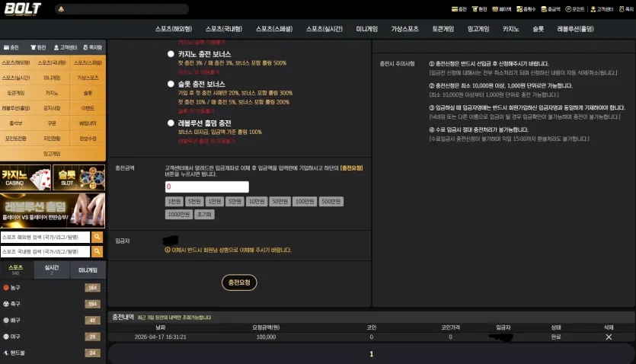Add 5천원 to the deposit amount
The image size is (636, 364).
(x=195, y=202)
